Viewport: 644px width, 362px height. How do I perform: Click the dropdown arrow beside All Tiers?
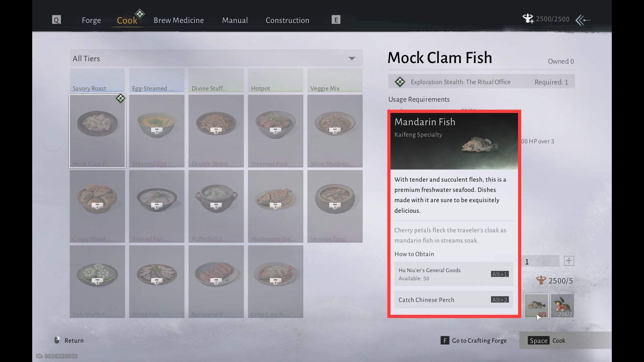click(x=352, y=59)
